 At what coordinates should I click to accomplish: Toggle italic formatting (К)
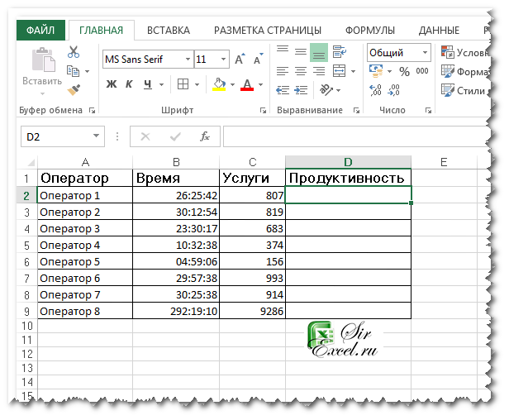point(129,84)
